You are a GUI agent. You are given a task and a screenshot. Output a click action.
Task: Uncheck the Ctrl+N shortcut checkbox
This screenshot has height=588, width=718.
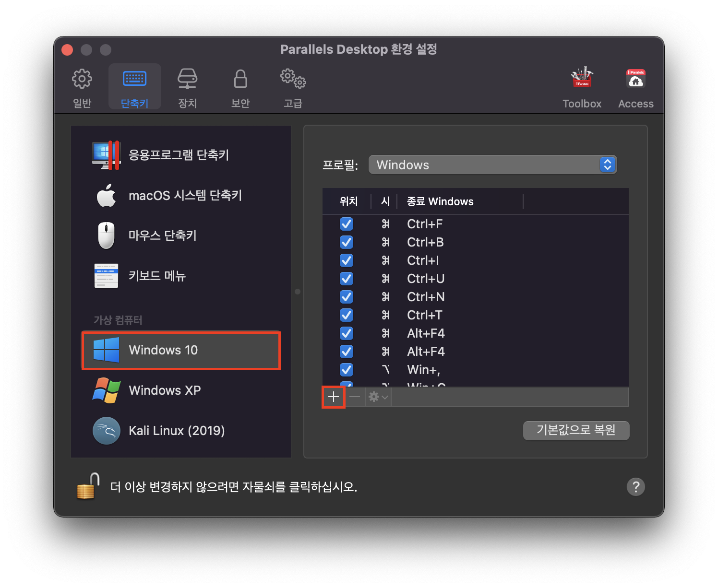pyautogui.click(x=347, y=297)
